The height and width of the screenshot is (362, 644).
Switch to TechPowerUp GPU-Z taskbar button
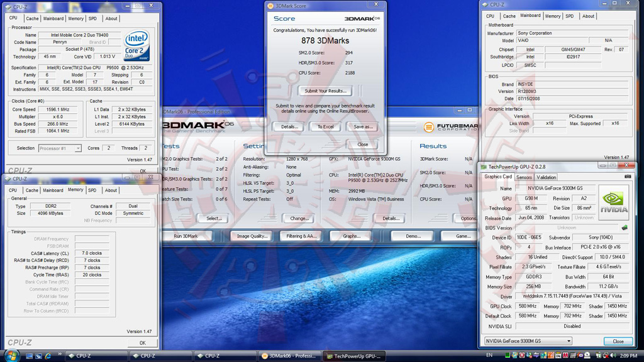pyautogui.click(x=354, y=356)
